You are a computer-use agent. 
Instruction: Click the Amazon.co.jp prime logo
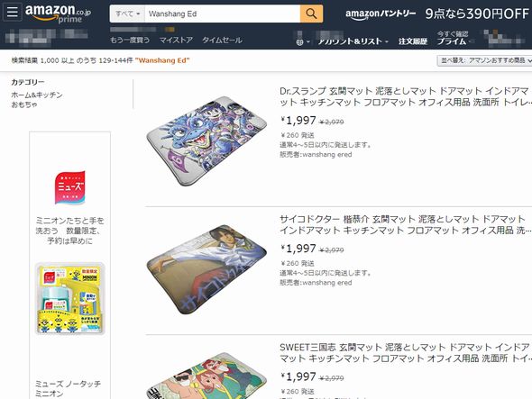click(x=59, y=14)
